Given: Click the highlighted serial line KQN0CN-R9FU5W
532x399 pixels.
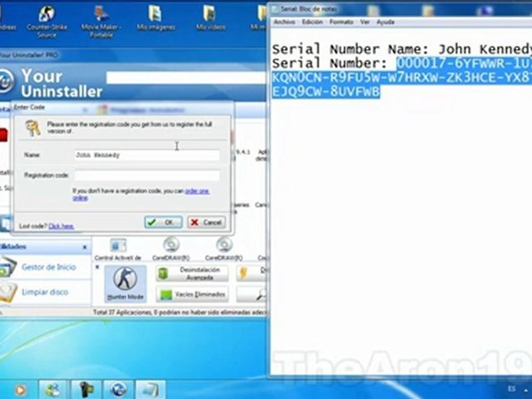Looking at the screenshot, I should [402, 78].
